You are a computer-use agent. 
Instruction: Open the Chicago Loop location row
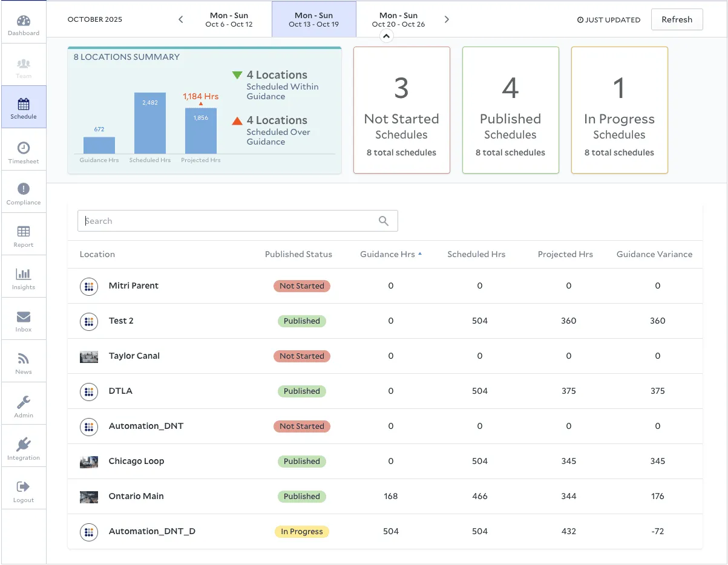click(137, 461)
